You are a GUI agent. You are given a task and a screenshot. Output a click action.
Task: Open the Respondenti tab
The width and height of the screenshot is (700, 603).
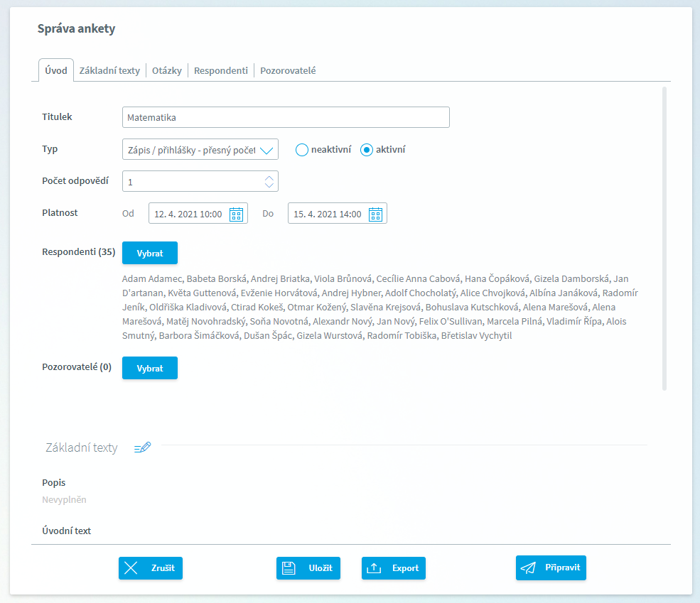tap(221, 70)
